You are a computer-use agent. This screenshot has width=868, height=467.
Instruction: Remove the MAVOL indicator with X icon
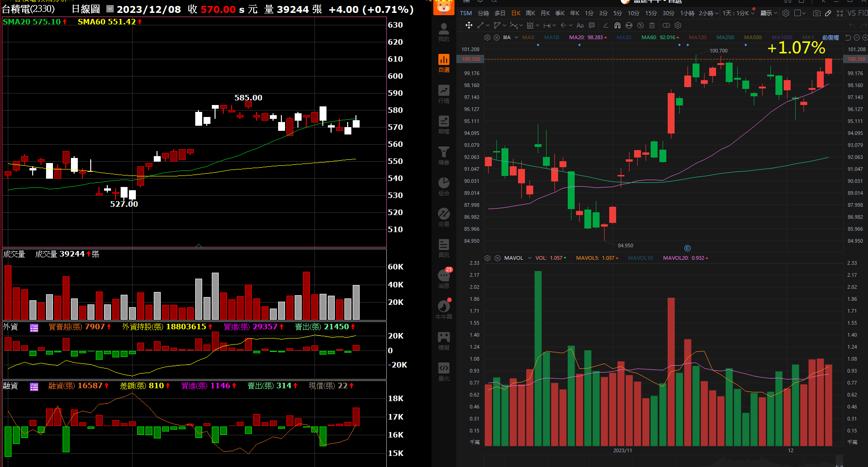[x=497, y=258]
